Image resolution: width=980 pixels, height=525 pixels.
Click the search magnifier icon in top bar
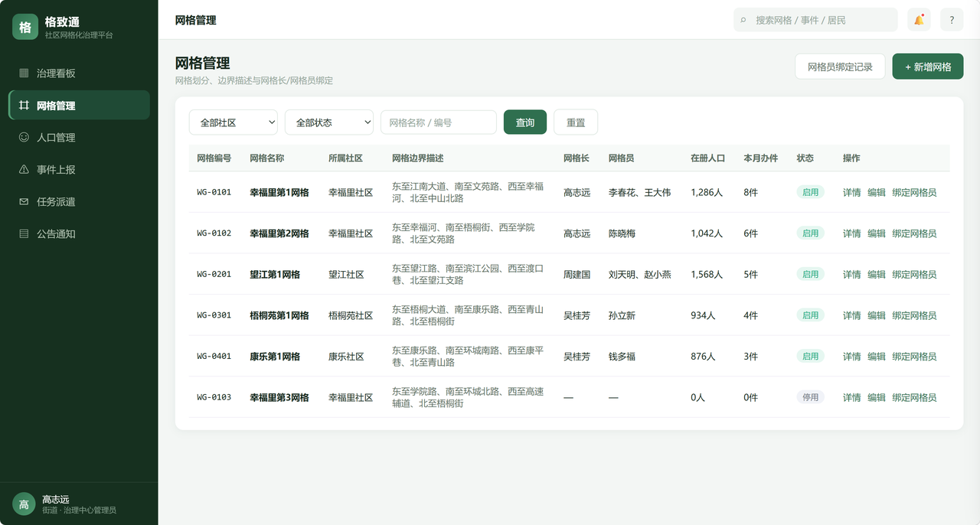point(743,21)
